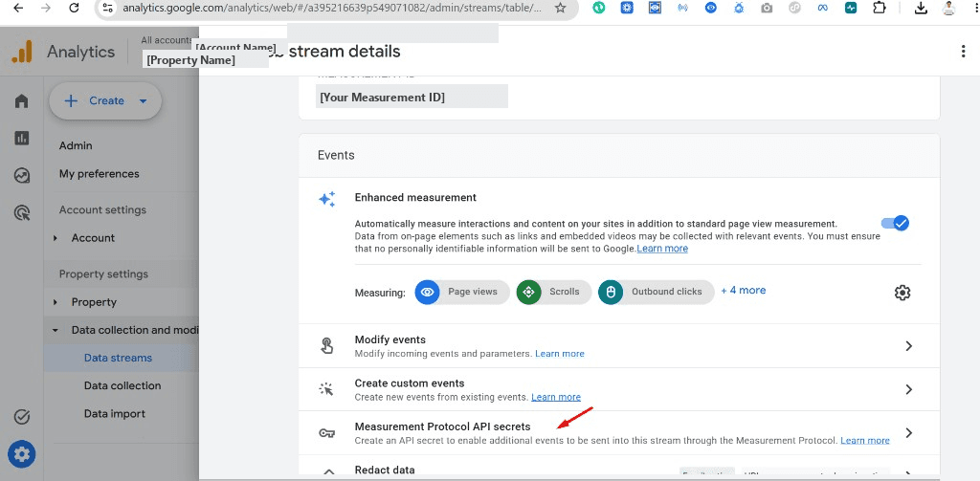Open the browser extensions puzzle icon
980x481 pixels.
[x=880, y=8]
